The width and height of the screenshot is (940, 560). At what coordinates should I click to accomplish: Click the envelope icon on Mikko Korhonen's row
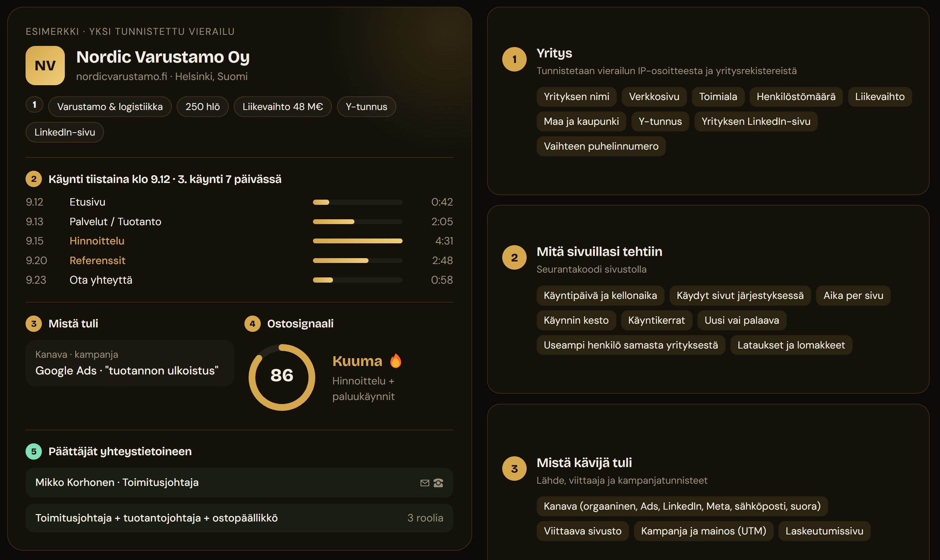click(424, 483)
